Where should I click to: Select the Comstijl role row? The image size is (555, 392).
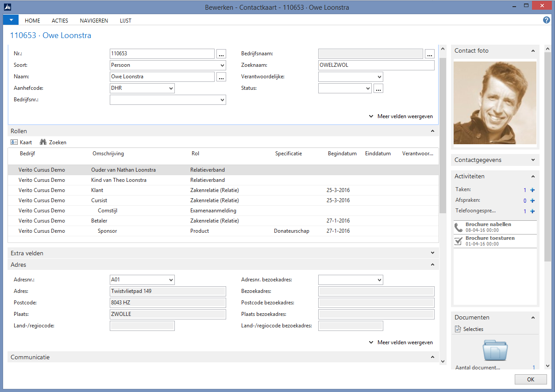point(224,211)
